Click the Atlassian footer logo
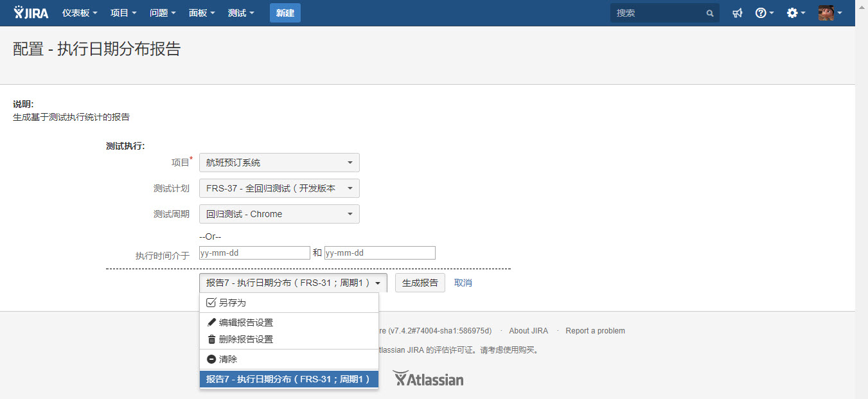 [428, 378]
